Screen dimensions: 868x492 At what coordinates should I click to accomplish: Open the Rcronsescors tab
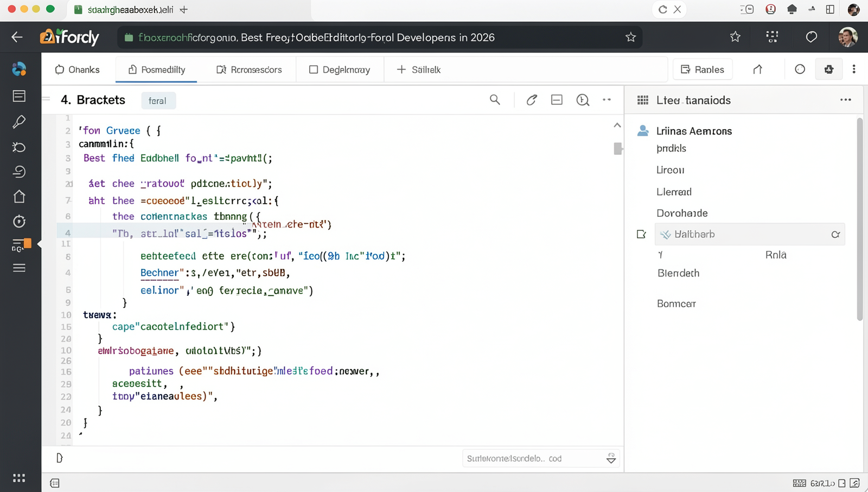coord(249,70)
